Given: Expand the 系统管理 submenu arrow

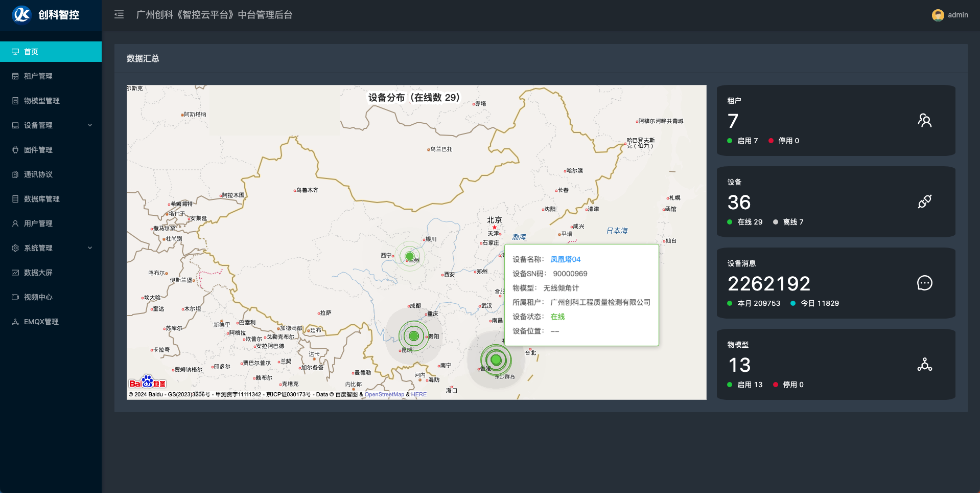Looking at the screenshot, I should (x=90, y=248).
